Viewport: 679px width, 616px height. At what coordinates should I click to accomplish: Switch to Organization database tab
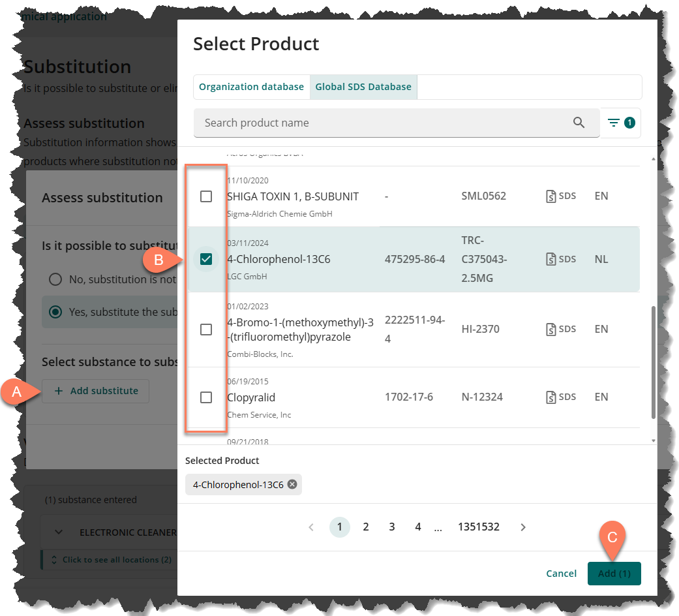[251, 87]
